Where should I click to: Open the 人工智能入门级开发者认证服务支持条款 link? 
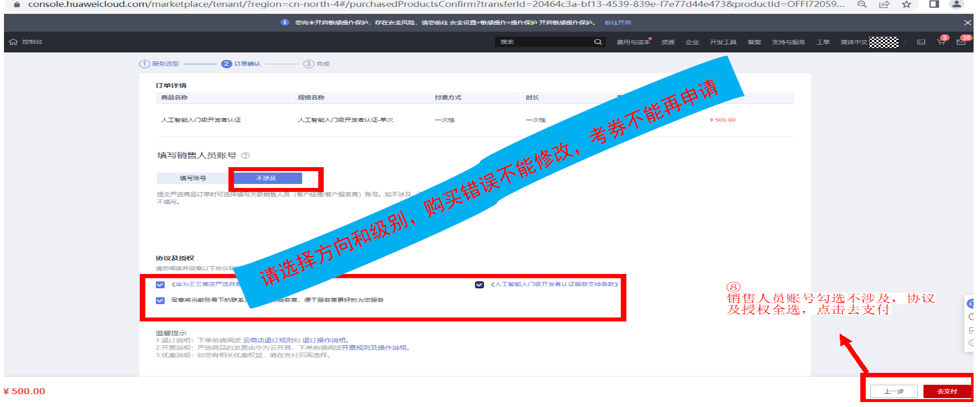point(554,284)
